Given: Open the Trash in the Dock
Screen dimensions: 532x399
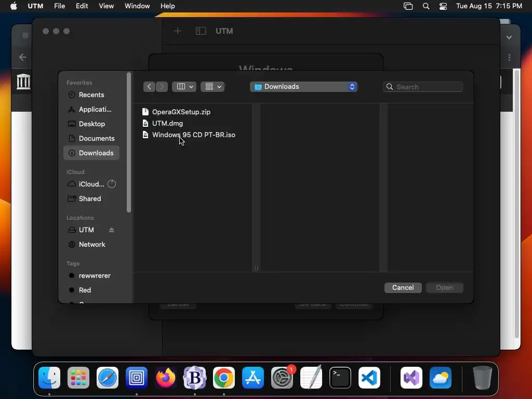Looking at the screenshot, I should [x=482, y=378].
